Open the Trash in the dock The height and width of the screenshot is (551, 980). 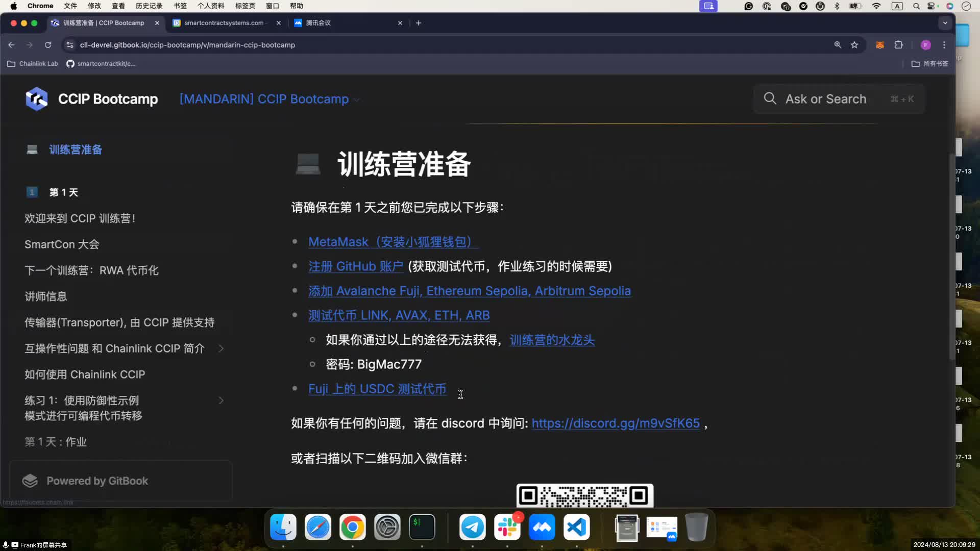(x=696, y=527)
